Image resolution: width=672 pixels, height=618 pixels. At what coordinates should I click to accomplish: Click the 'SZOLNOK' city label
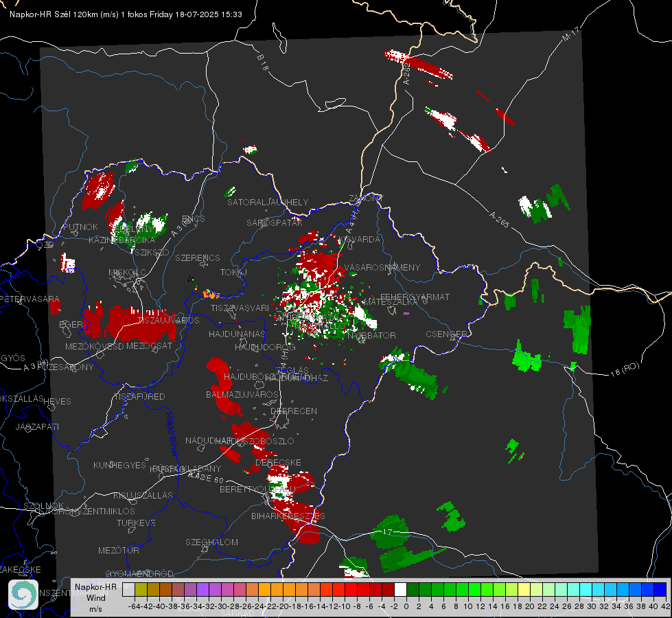tap(43, 505)
